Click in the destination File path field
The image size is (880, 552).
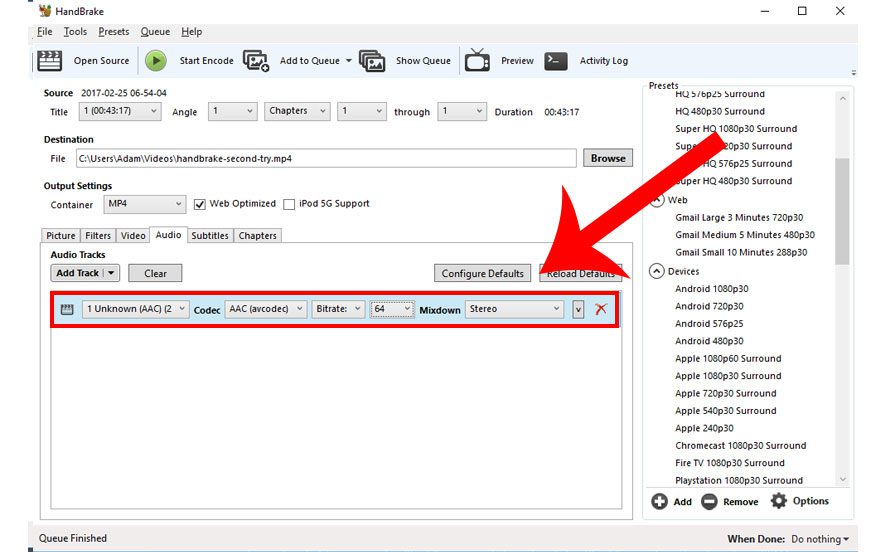pyautogui.click(x=326, y=158)
